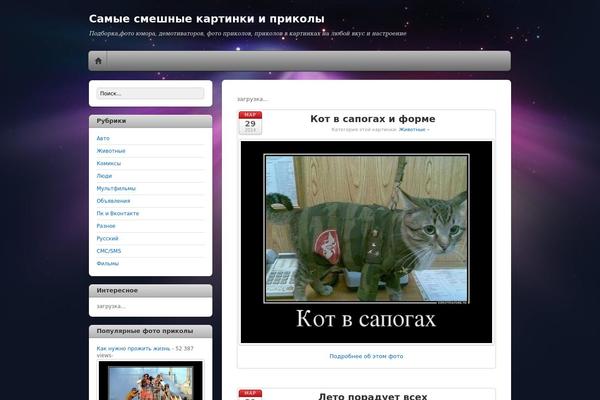Open the Комиксы category
This screenshot has height=400, width=600.
[x=109, y=163]
